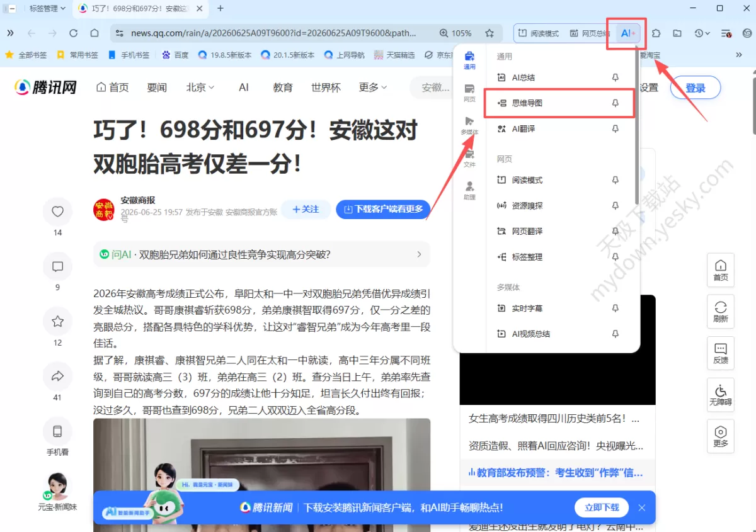The image size is (756, 532).
Task: Expand the 北京 city dropdown
Action: [x=200, y=88]
